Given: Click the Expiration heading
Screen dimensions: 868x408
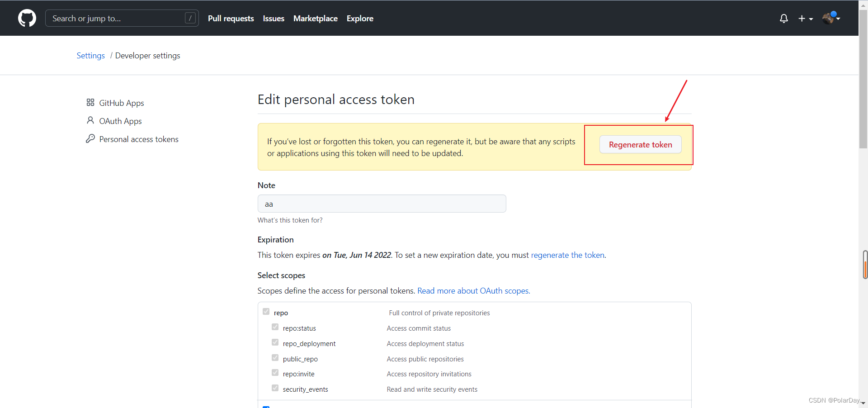Looking at the screenshot, I should tap(276, 240).
